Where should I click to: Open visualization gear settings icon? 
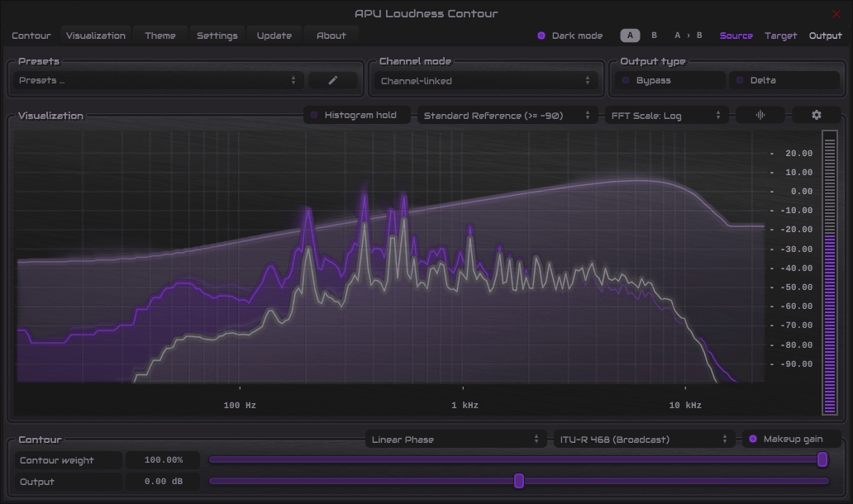[x=816, y=116]
